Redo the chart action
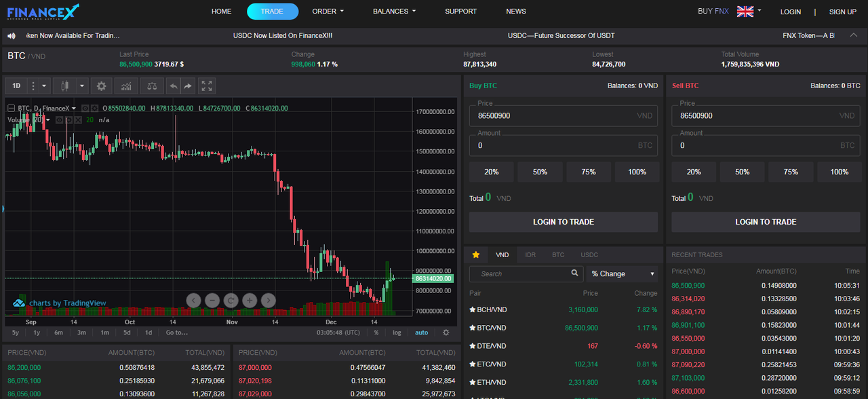 tap(188, 86)
